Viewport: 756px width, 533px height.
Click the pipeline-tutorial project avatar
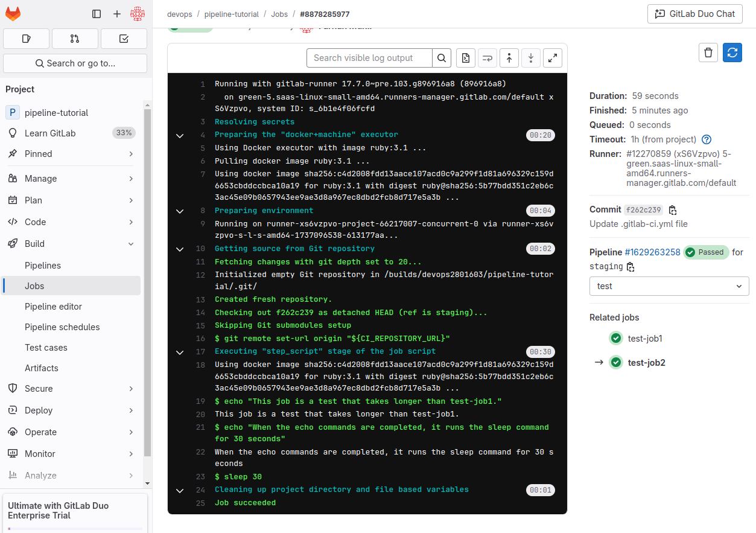click(13, 112)
